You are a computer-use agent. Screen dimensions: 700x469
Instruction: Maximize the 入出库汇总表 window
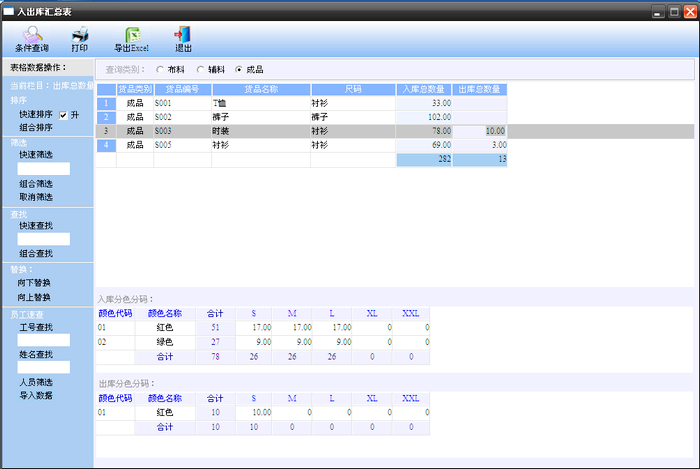[x=674, y=10]
